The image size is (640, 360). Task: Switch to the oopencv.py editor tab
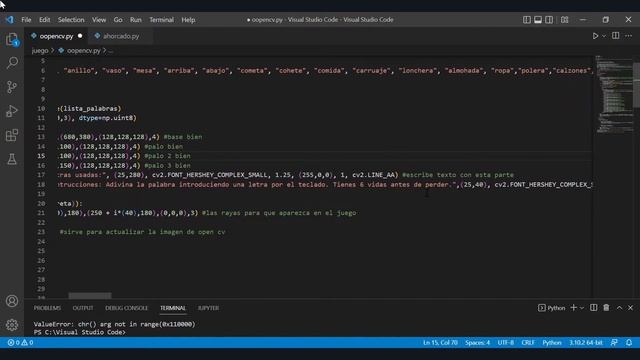click(56, 36)
